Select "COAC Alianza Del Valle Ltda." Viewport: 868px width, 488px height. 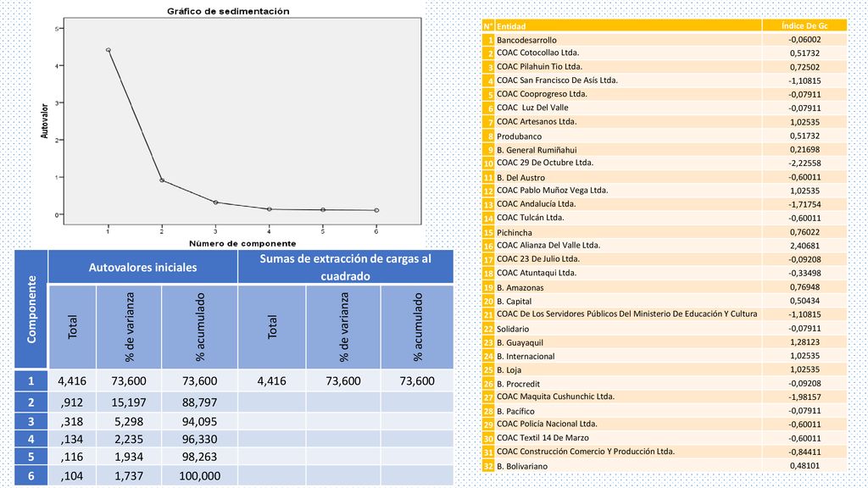click(548, 245)
